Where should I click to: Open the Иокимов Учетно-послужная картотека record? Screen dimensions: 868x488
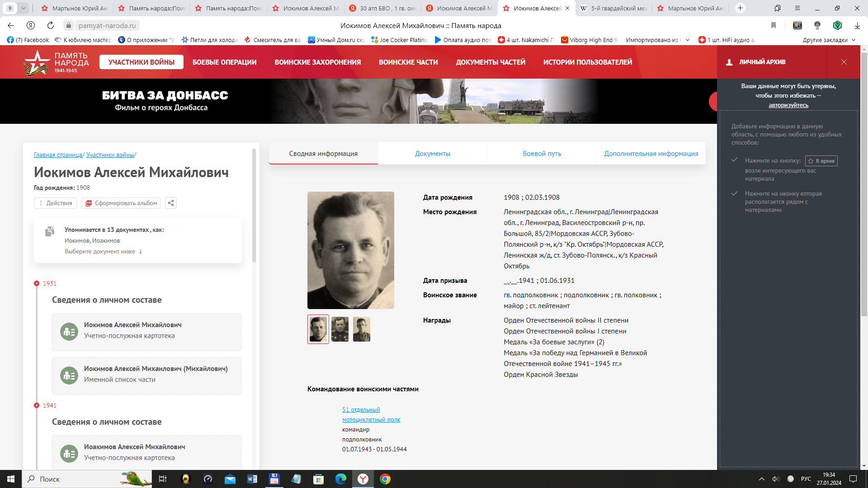point(146,332)
